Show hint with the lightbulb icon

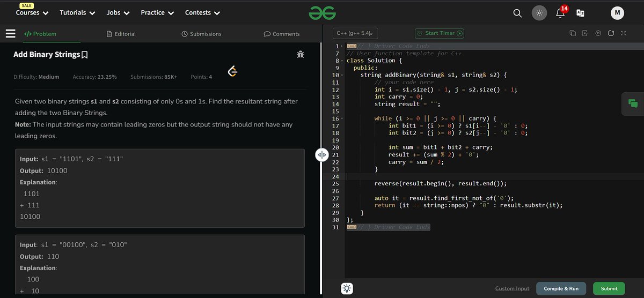point(347,288)
